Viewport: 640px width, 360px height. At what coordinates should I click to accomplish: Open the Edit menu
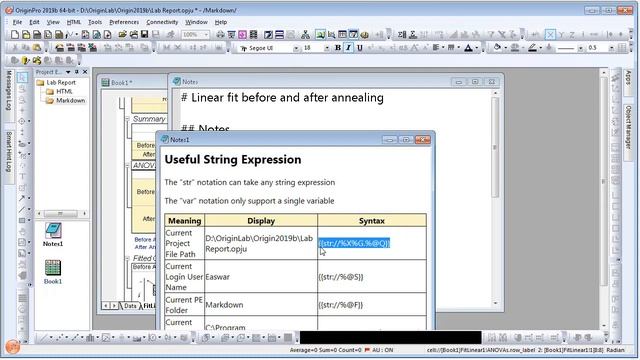tap(34, 22)
